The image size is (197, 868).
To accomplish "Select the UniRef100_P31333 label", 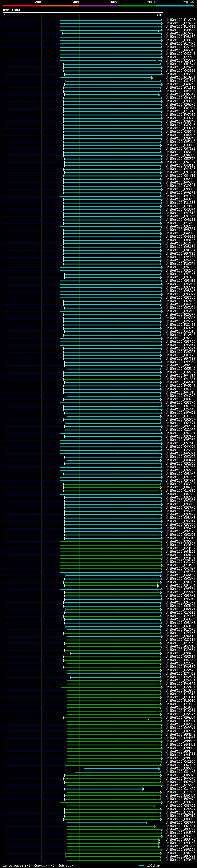I will tap(180, 203).
